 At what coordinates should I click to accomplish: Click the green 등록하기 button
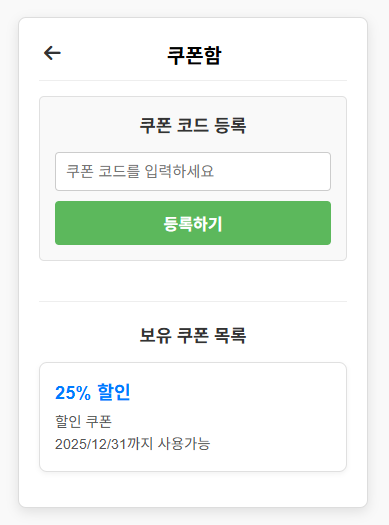pyautogui.click(x=193, y=223)
